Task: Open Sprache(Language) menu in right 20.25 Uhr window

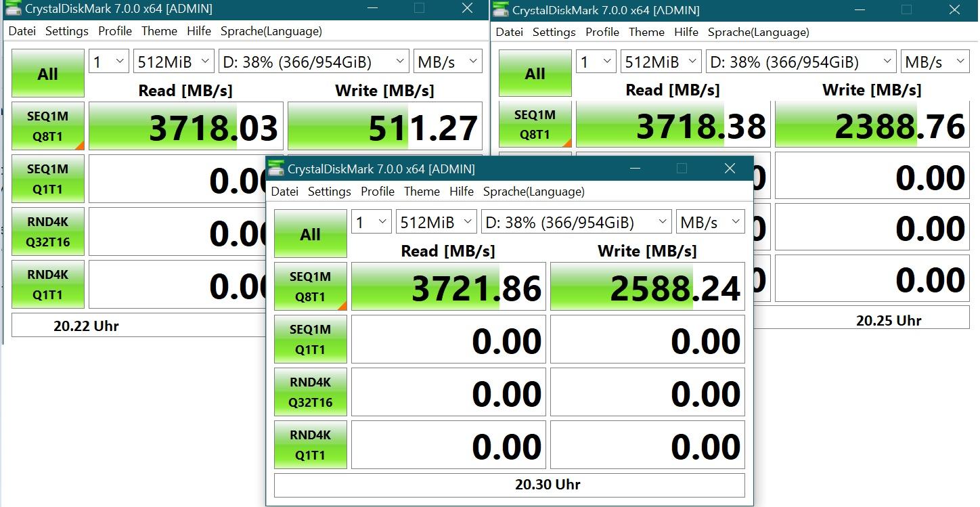Action: (x=759, y=32)
